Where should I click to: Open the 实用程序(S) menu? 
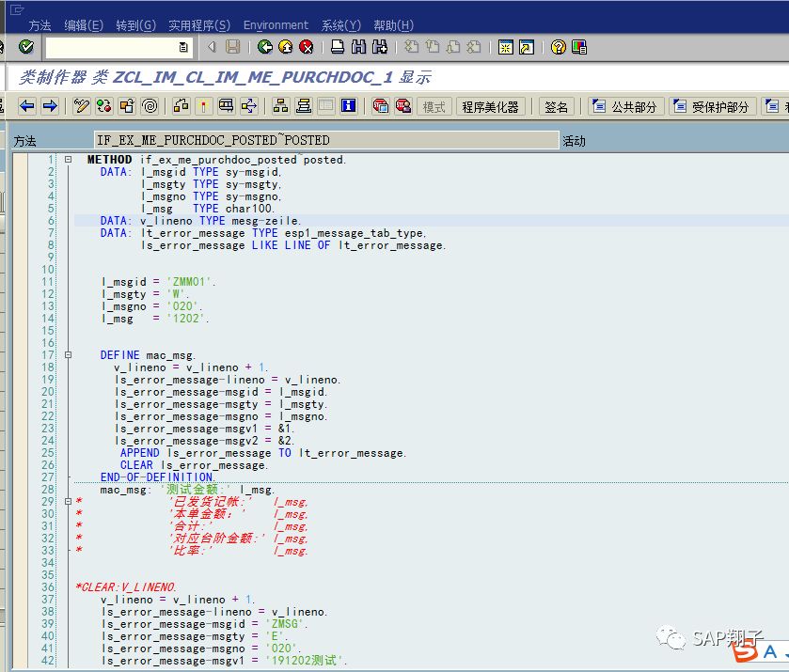(199, 25)
